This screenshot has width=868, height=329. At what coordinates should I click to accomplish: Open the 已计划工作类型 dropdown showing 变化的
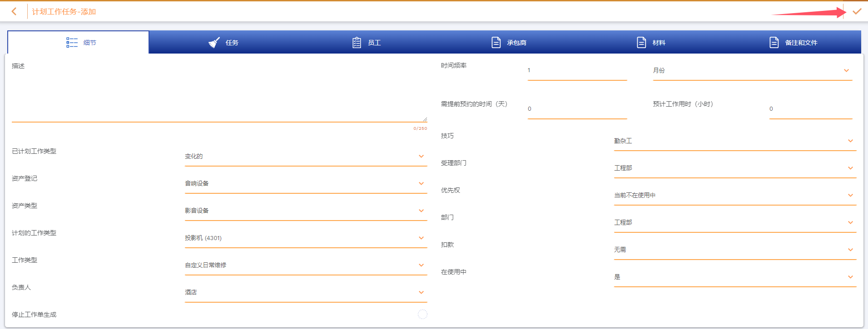(x=306, y=157)
